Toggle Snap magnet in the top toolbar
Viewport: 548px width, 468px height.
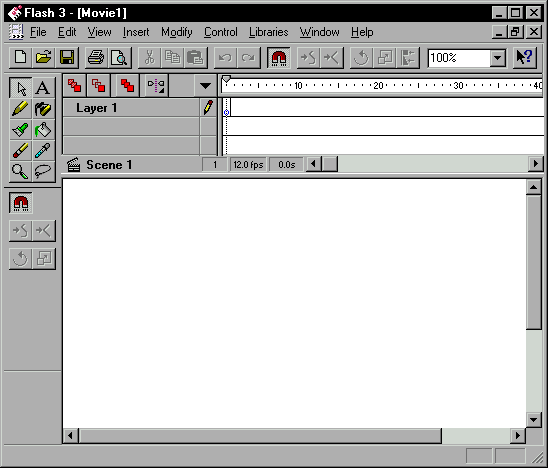279,57
